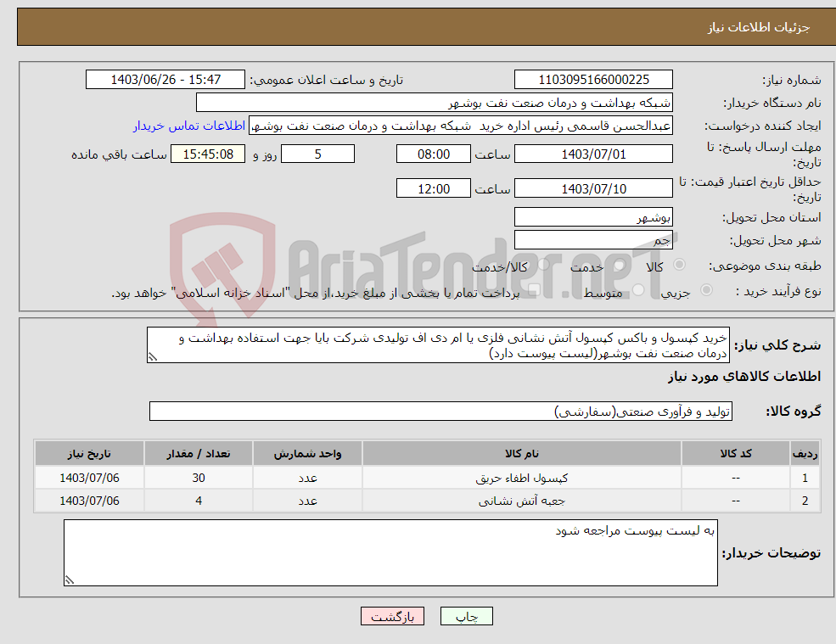Click the resize handle of buyer notes textarea
The image size is (836, 644).
click(70, 580)
